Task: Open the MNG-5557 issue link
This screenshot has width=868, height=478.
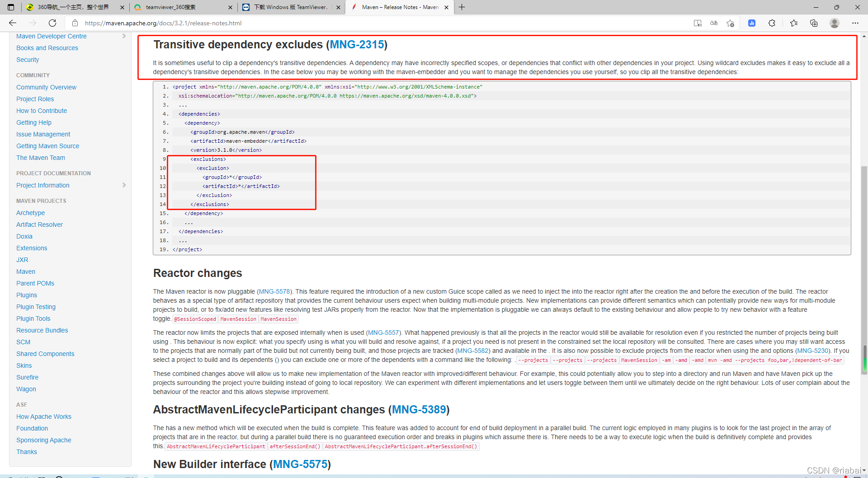Action: point(383,333)
